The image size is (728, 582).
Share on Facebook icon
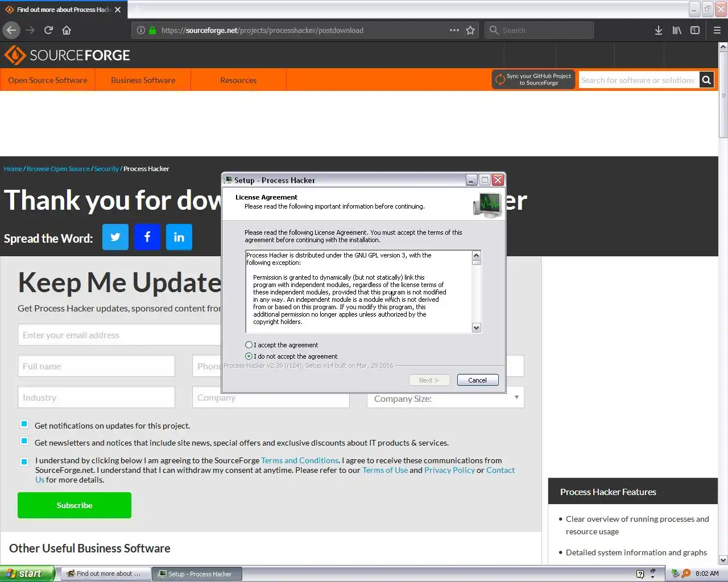coord(147,237)
